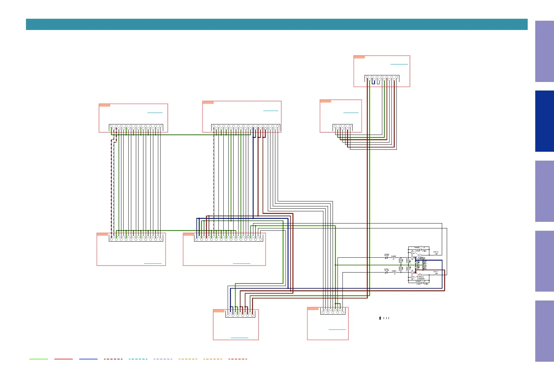554x392 pixels.
Task: Click the solid red legend line
Action: tap(63, 359)
